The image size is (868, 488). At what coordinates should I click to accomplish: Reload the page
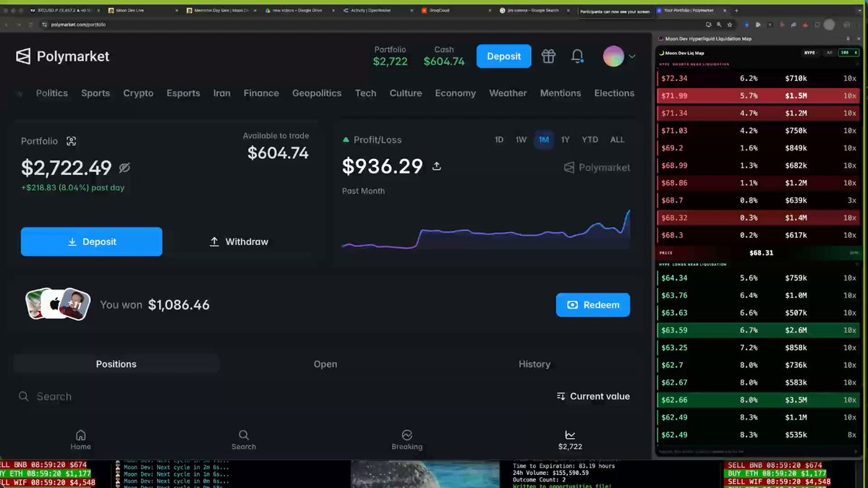29,24
